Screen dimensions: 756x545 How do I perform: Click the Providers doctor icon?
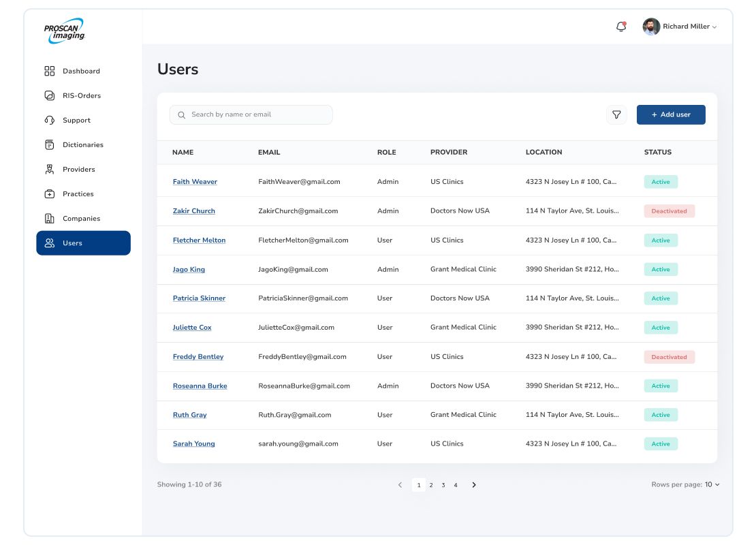(x=50, y=169)
